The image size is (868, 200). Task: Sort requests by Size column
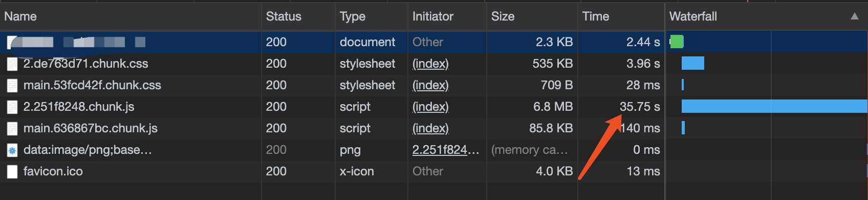coord(503,16)
